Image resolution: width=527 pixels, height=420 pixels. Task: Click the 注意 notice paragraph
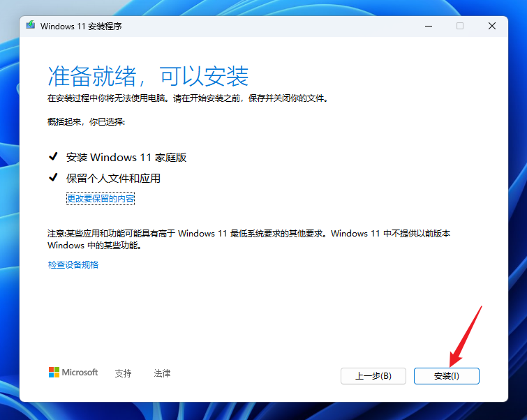pos(248,239)
